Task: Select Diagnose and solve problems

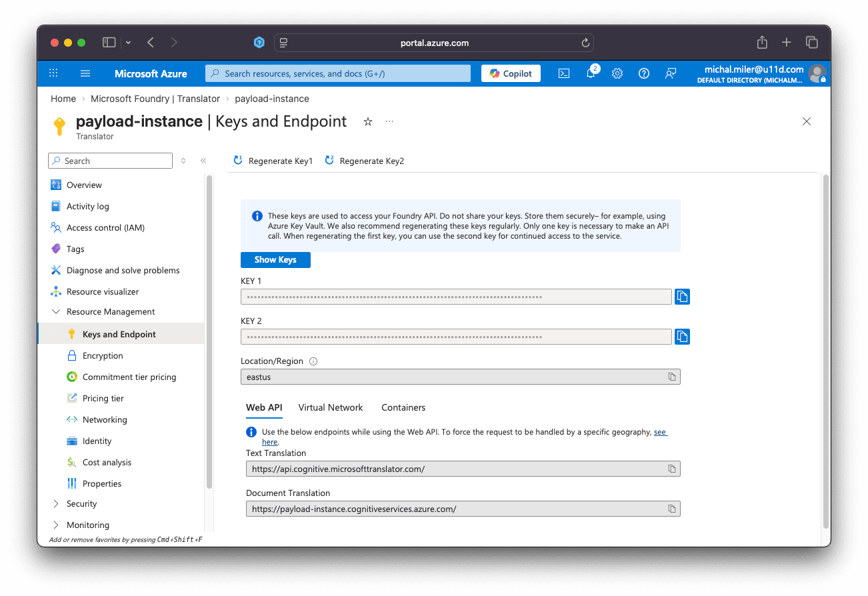Action: click(123, 270)
